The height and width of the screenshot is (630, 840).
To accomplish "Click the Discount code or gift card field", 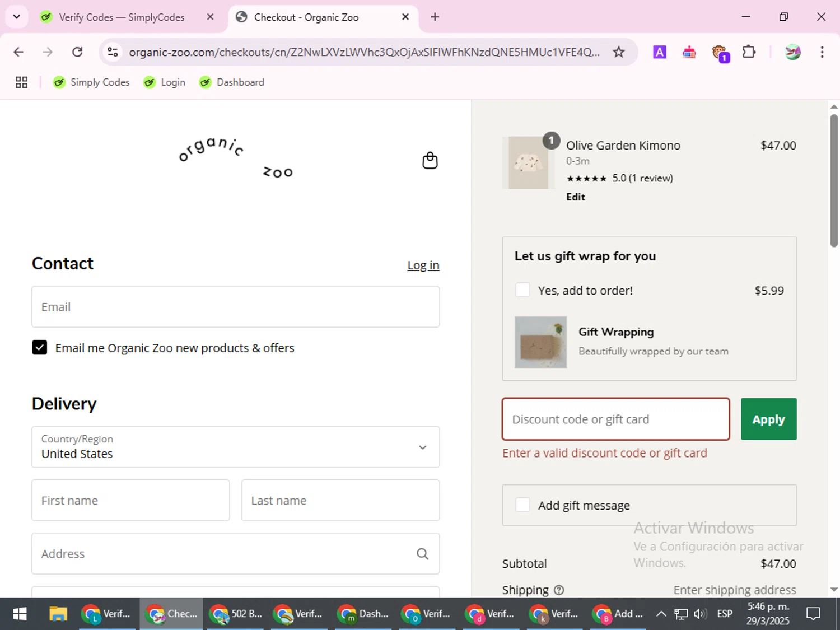I will [616, 419].
